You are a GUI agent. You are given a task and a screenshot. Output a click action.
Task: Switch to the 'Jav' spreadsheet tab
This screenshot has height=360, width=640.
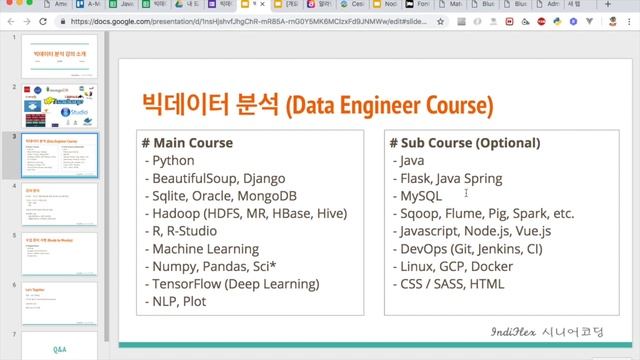click(x=122, y=4)
